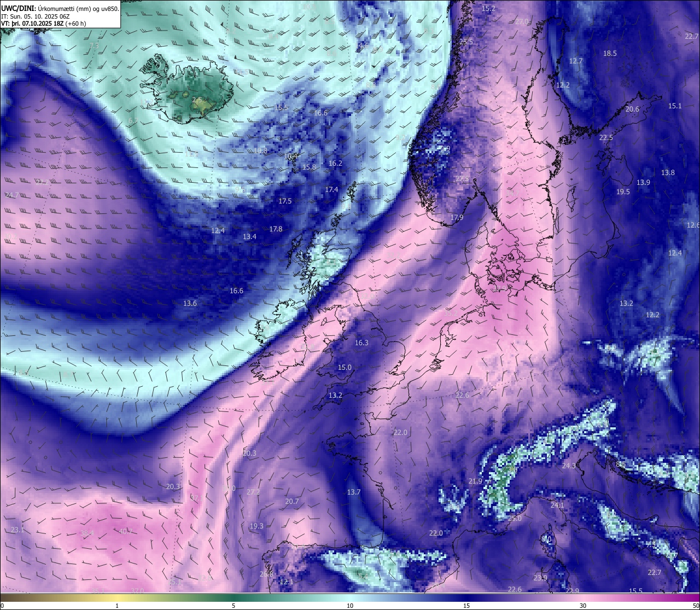Select the 19.3 value label

tap(256, 526)
